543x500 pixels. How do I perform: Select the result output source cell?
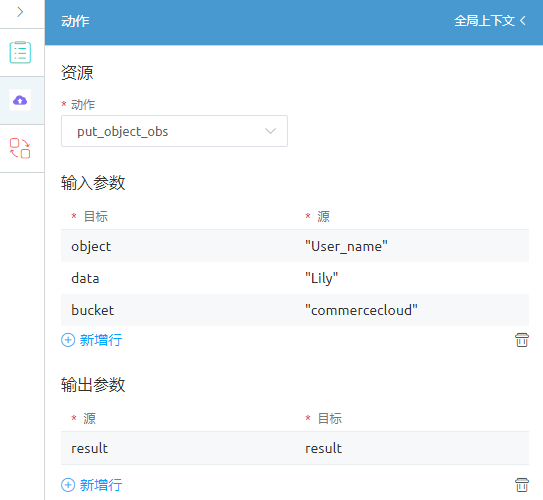(178, 448)
